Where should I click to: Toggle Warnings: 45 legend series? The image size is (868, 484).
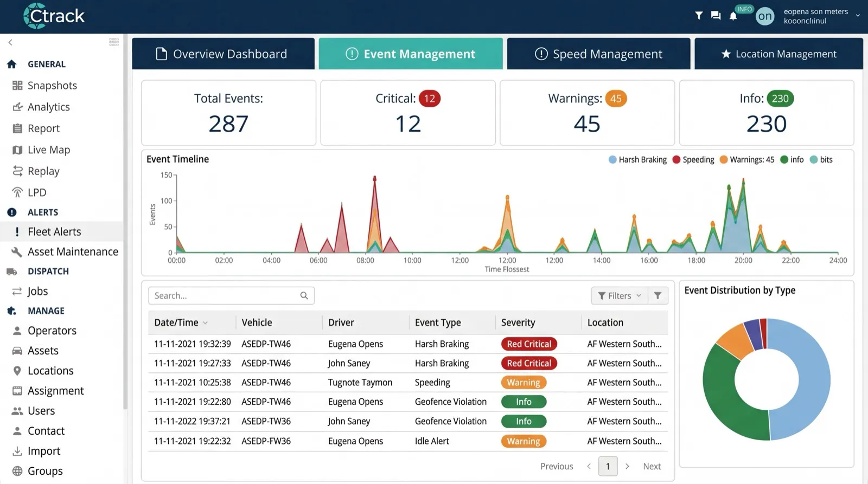tap(747, 159)
